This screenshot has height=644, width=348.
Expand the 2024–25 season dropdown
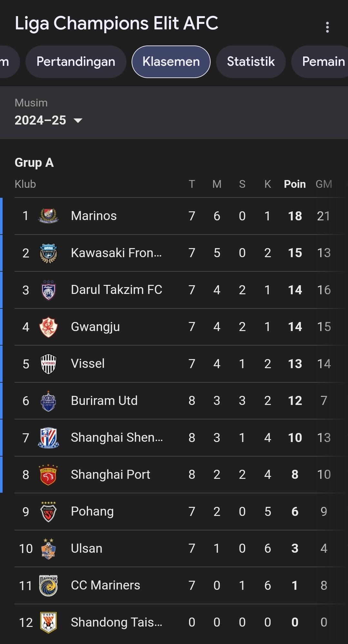[x=48, y=120]
